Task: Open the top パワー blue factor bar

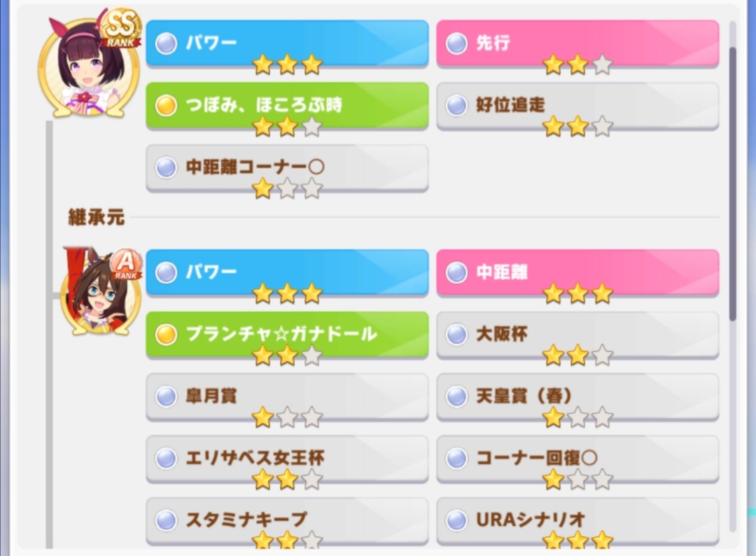Action: 288,43
